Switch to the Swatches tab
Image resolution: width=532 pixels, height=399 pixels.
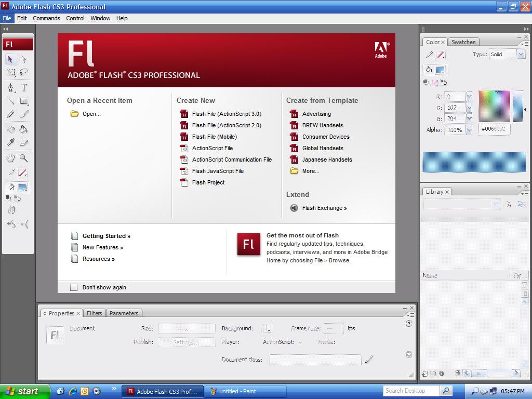coord(463,42)
